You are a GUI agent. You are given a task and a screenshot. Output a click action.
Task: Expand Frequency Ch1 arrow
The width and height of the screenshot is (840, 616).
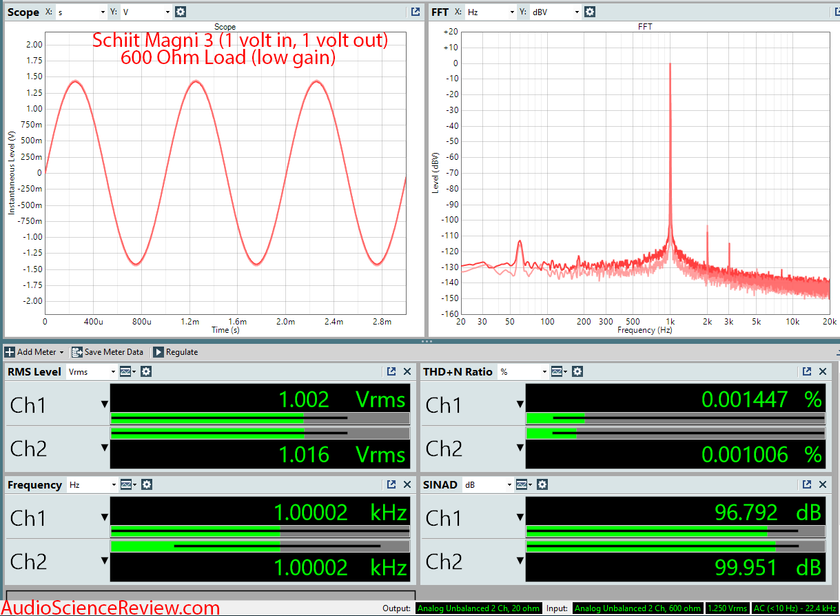click(105, 517)
